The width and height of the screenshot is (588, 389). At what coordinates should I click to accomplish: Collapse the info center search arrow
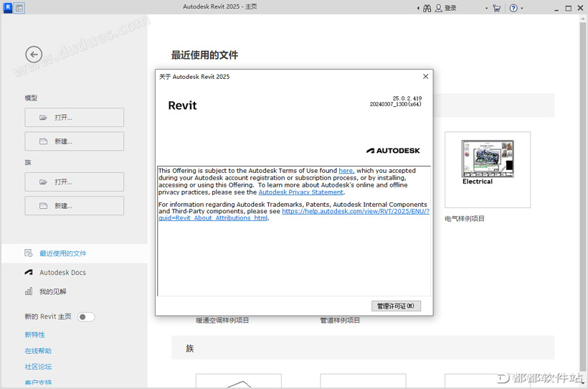tap(418, 9)
